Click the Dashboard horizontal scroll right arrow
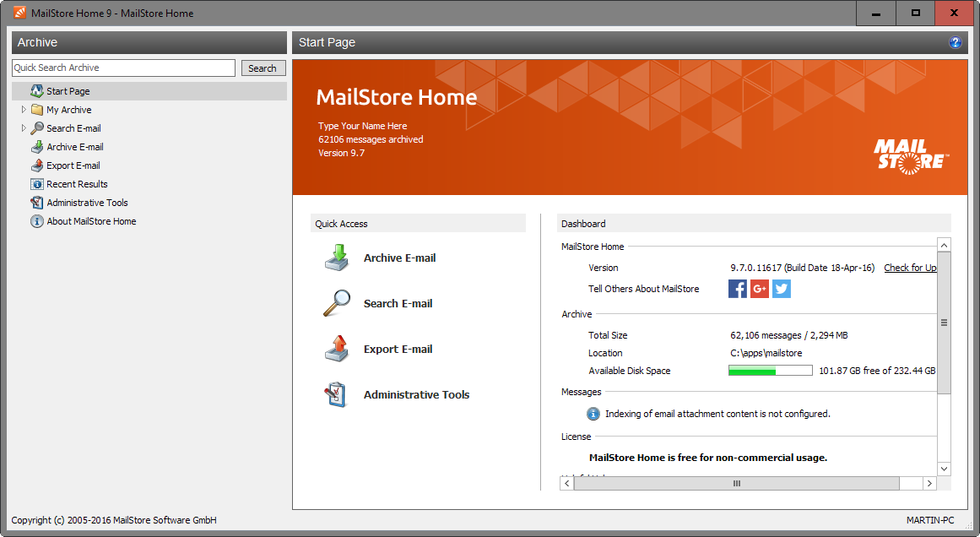This screenshot has width=980, height=537. (929, 483)
